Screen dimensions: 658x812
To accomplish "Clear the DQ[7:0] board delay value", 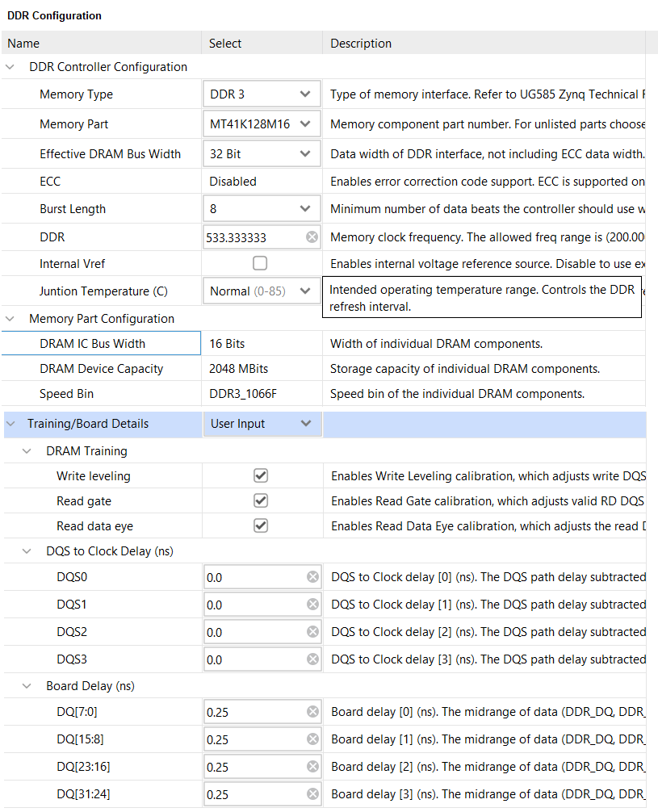I will tap(312, 712).
